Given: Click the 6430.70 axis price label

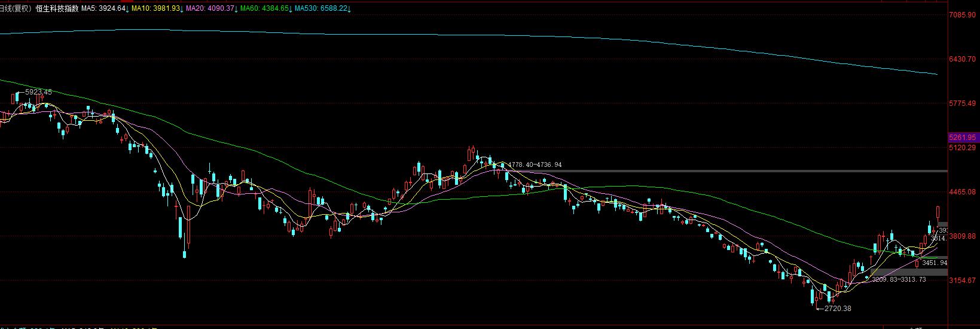Looking at the screenshot, I should (x=963, y=59).
